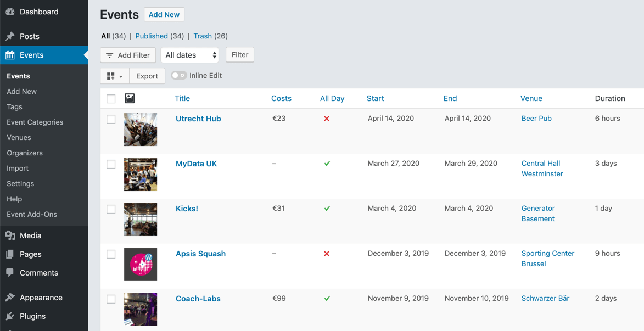
Task: Expand the view layout dropdown arrow
Action: click(122, 75)
